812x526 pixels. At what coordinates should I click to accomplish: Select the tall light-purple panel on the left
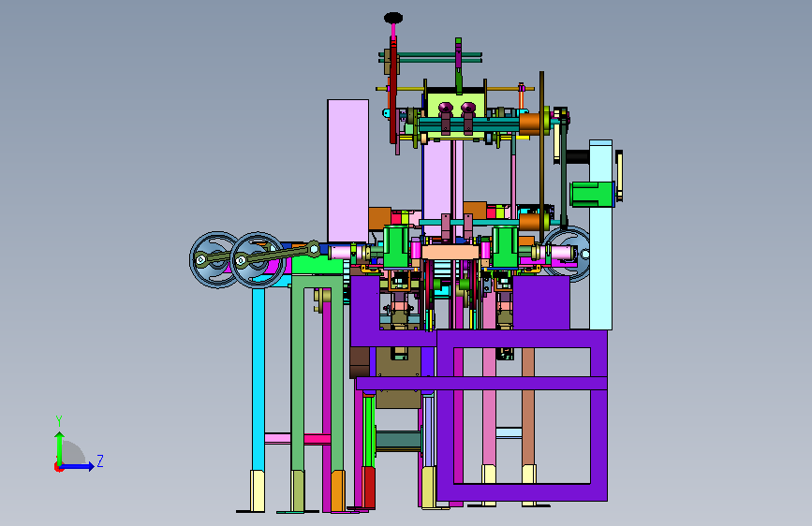[x=348, y=170]
